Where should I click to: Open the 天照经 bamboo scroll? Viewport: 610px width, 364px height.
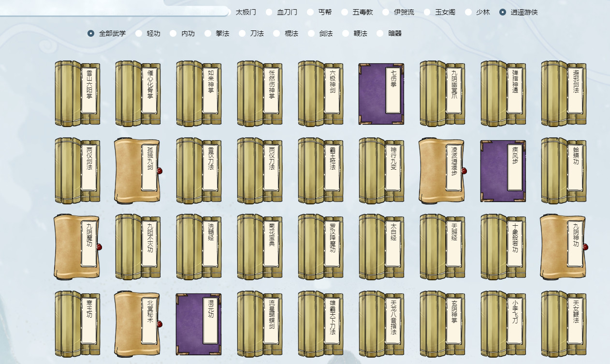point(442,247)
